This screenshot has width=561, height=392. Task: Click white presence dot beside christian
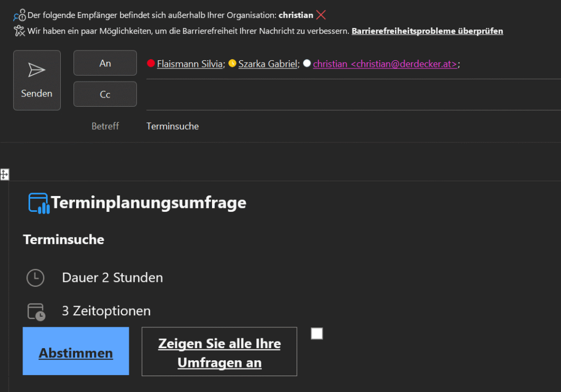click(x=307, y=64)
